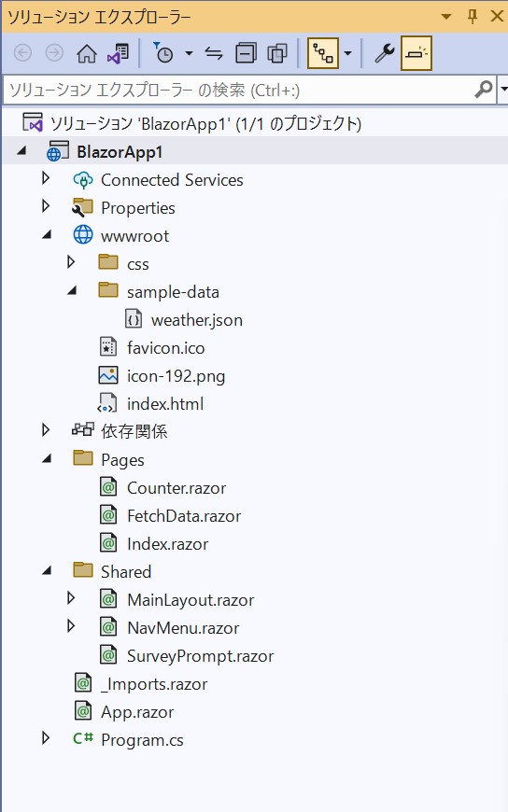
Task: Click the 依存関係 dependencies icon
Action: [83, 429]
